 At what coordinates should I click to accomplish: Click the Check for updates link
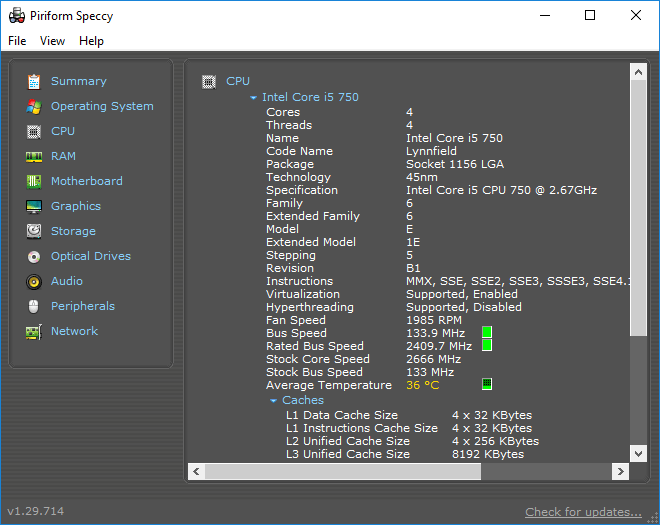(583, 512)
